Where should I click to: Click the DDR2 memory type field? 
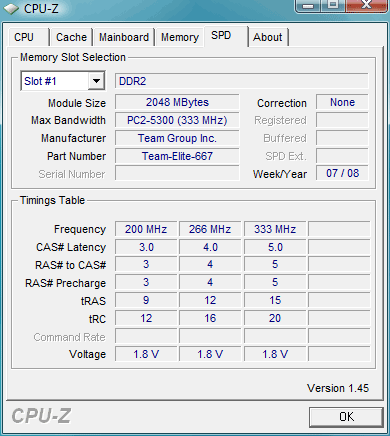coord(242,81)
